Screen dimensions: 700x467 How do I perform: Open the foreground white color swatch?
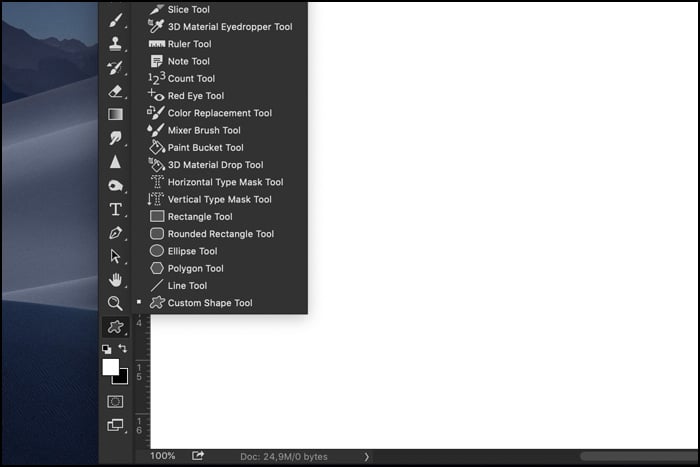pos(110,367)
